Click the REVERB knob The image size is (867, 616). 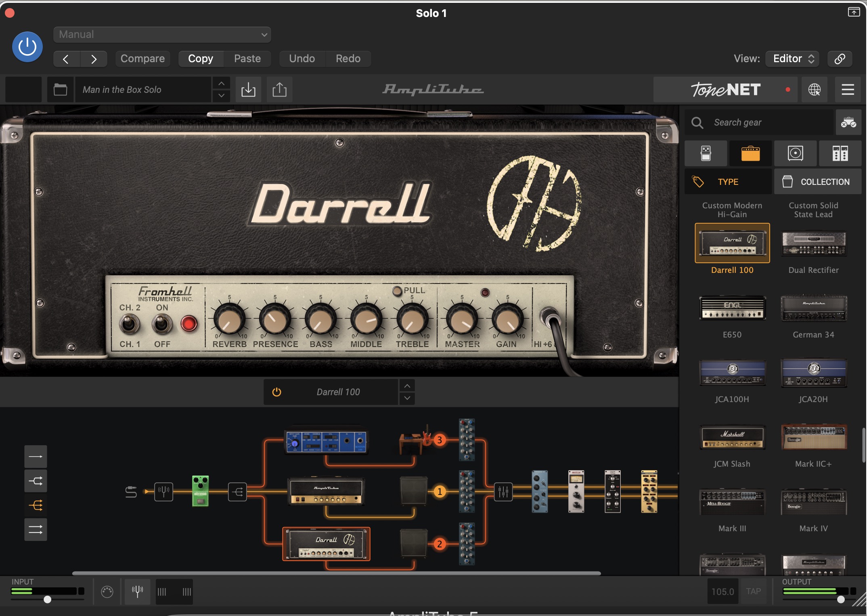click(229, 319)
